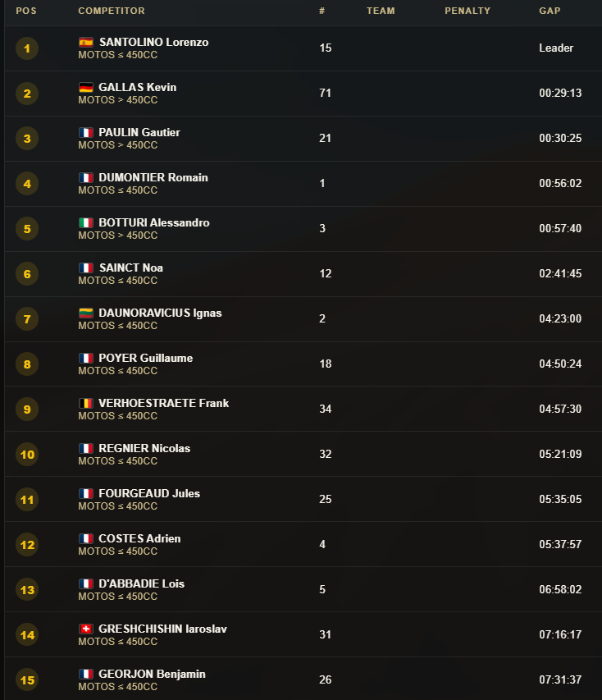Click the Lithuanian flag beside DAUNORAVICIUS Ignas
Image resolution: width=602 pixels, height=700 pixels.
click(x=85, y=313)
